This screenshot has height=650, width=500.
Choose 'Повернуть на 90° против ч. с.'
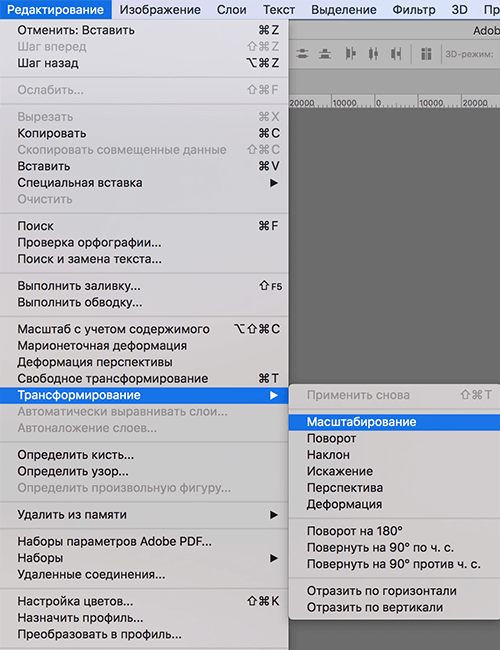click(x=394, y=564)
